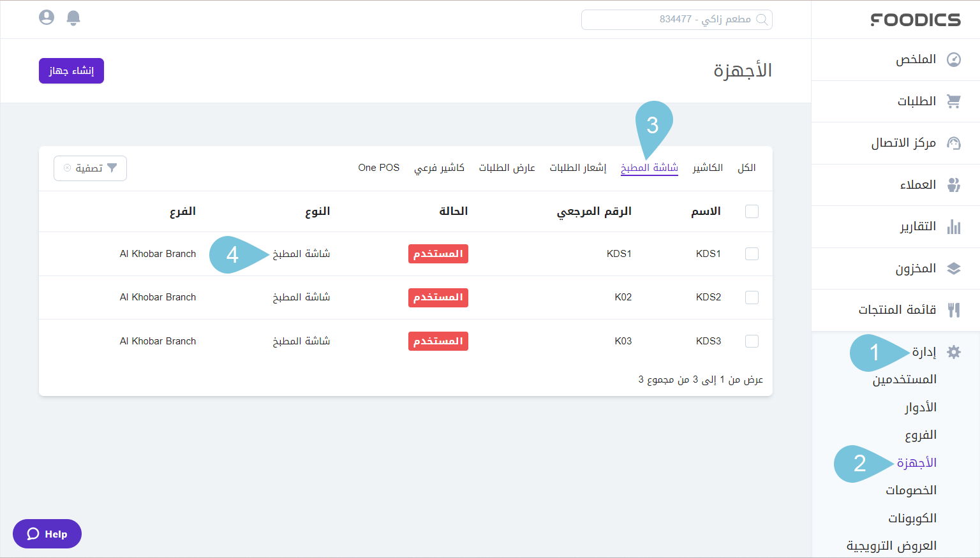Click the إدارة settings gear icon
This screenshot has width=980, height=558.
[x=954, y=351]
